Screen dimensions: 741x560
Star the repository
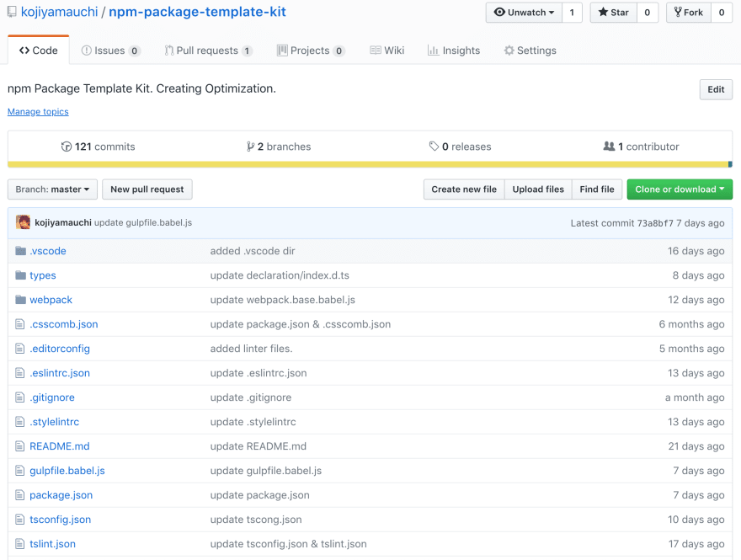point(613,13)
